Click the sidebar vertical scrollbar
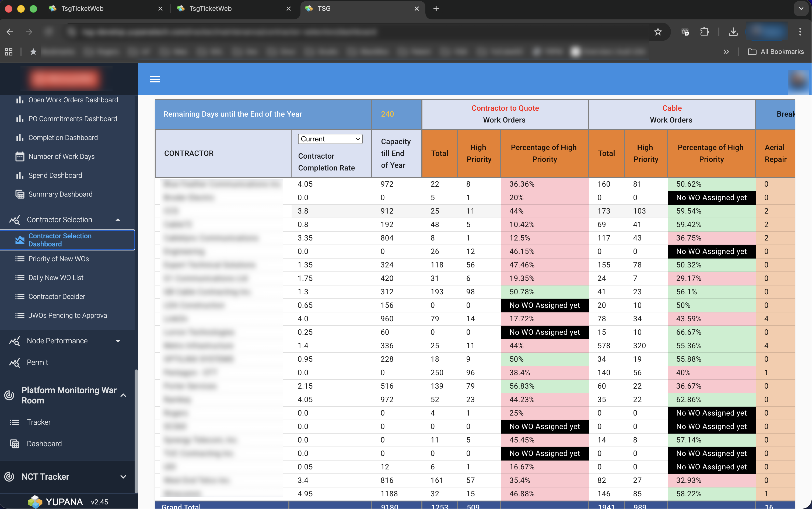 pos(136,431)
